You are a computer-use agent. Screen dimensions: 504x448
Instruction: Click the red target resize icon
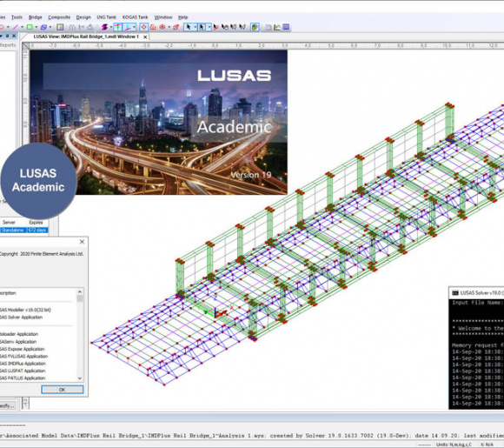point(143,27)
